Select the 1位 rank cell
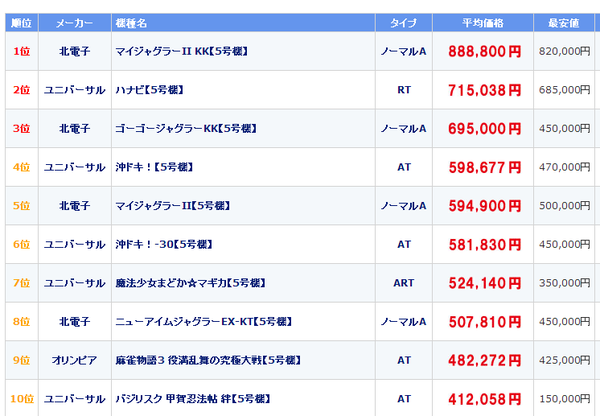Screen dimensions: 600x416 coord(21,51)
